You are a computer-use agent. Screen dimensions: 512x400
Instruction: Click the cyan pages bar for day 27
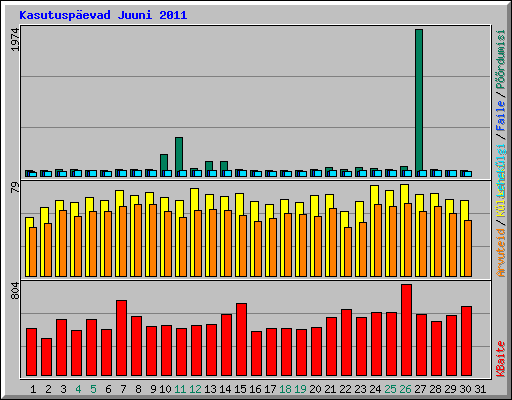(423, 173)
